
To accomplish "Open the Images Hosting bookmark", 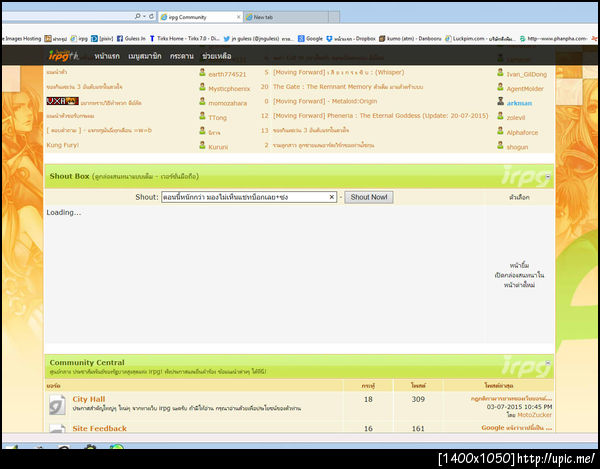I will 22,39.
